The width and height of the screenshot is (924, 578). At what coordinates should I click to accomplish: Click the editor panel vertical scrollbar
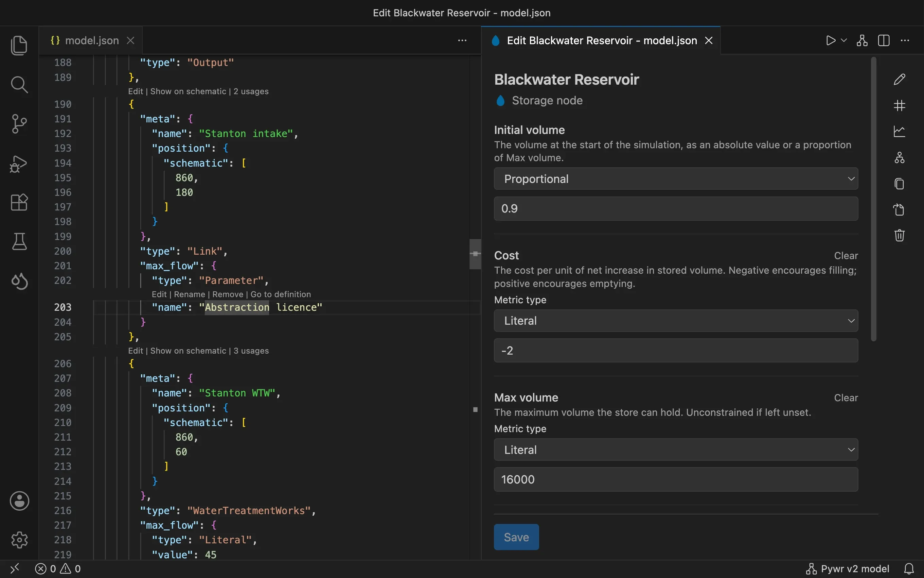(874, 199)
